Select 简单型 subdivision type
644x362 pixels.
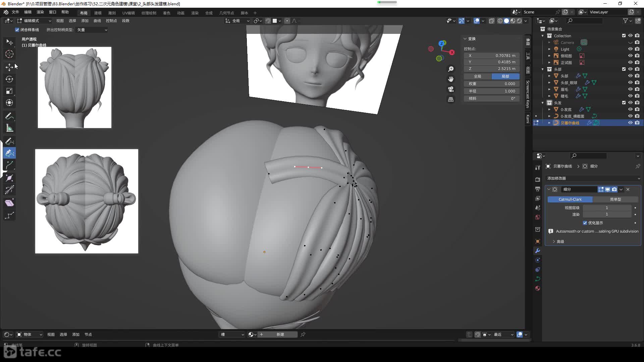615,199
